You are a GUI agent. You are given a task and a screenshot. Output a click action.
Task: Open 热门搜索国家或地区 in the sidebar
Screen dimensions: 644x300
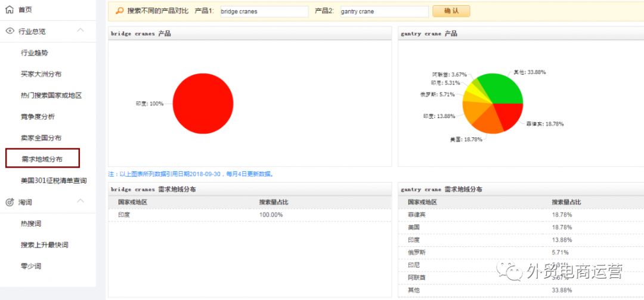pos(51,95)
